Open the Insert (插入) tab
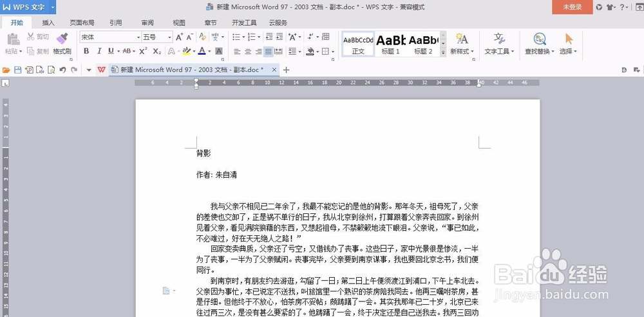Viewport: 644px width, 317px height. tap(48, 23)
